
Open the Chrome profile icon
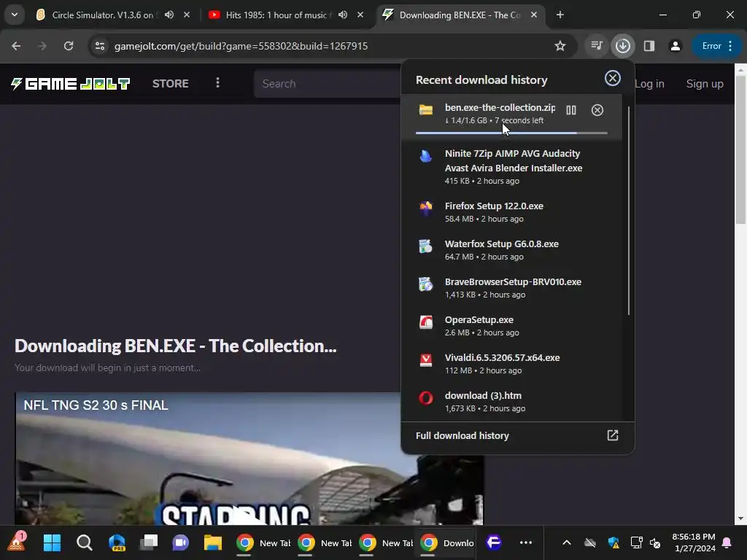pyautogui.click(x=675, y=46)
